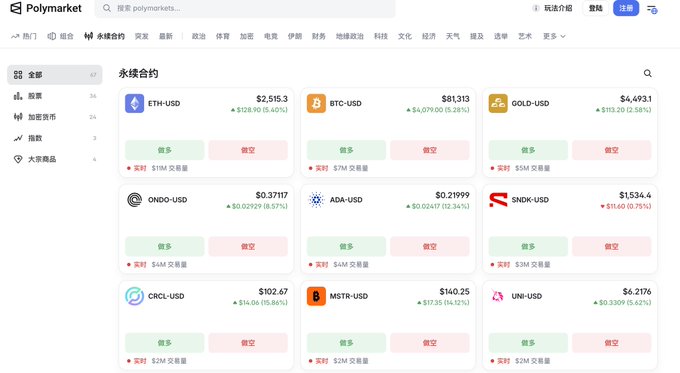680x373 pixels.
Task: Go short 做空 on CRCL-USD
Action: point(248,343)
